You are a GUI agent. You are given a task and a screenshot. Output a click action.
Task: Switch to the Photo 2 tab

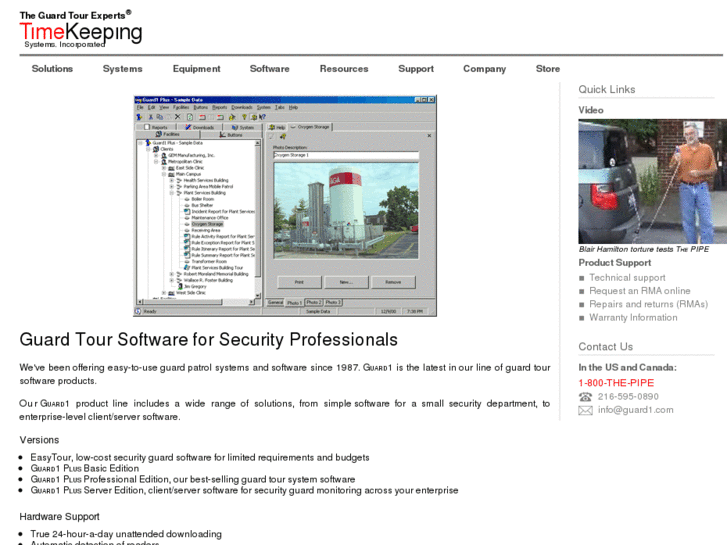click(x=314, y=302)
